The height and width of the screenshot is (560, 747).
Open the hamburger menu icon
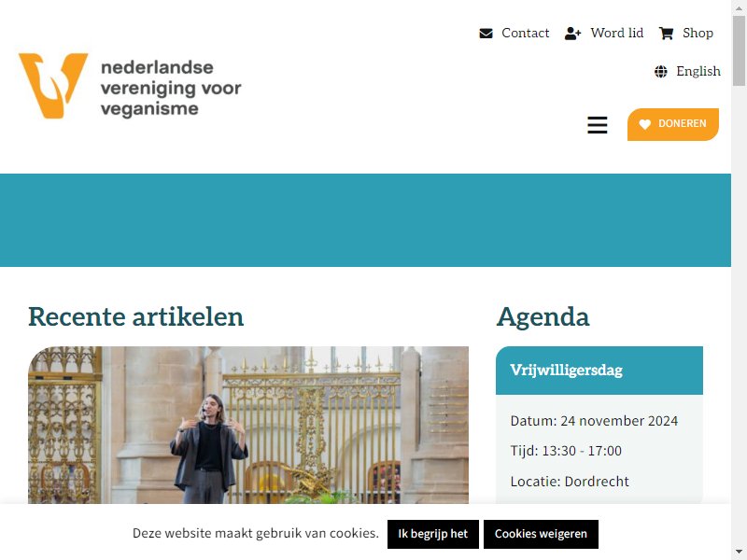click(597, 125)
